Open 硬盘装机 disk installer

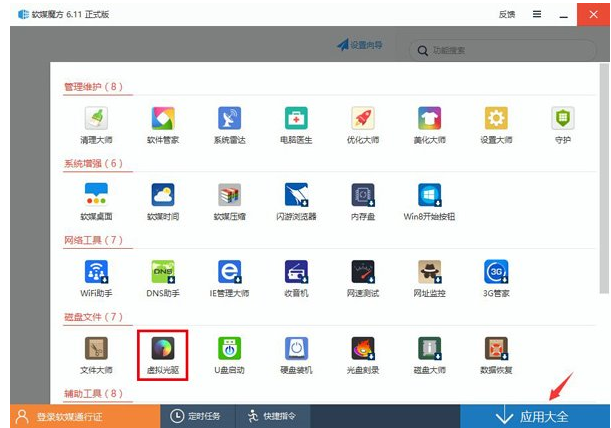(x=296, y=355)
